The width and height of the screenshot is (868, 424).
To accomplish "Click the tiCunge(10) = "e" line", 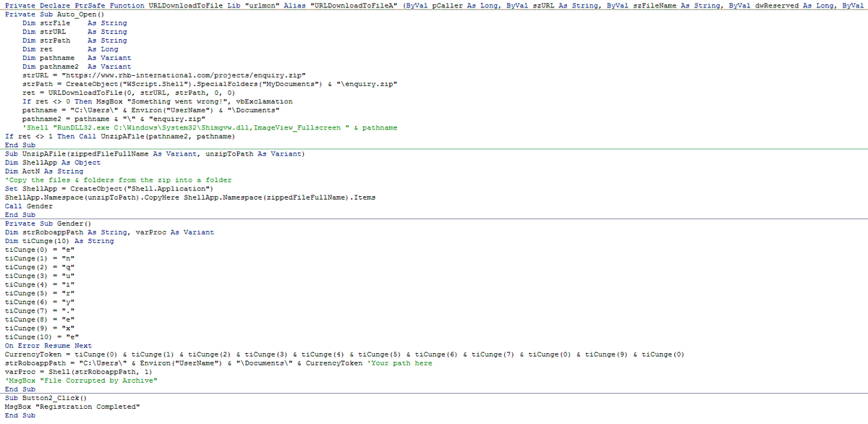I will [x=41, y=336].
